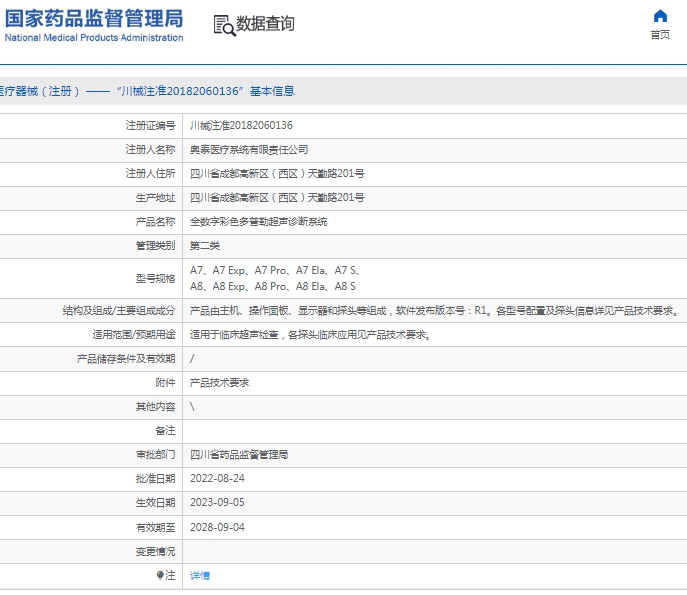Select model line starting with A7、A7 Exp
The width and height of the screenshot is (687, 595).
tap(275, 270)
